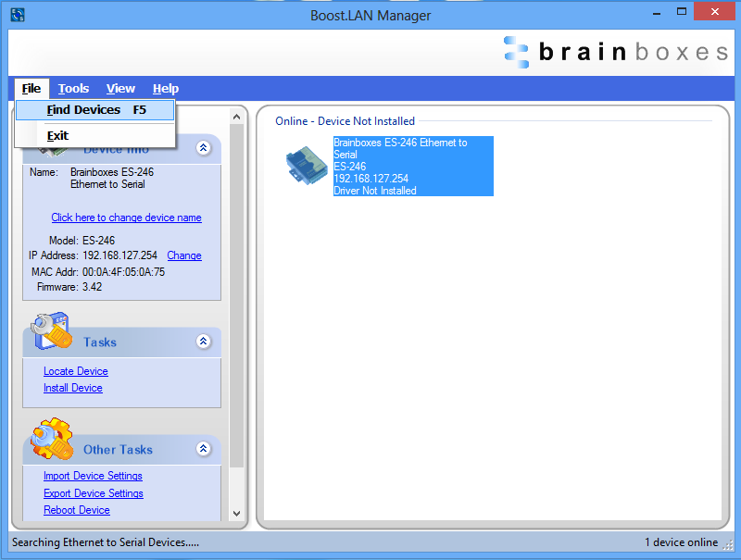Screen dimensions: 741x560
Task: Select Find Devices from the File menu
Action: pyautogui.click(x=82, y=109)
